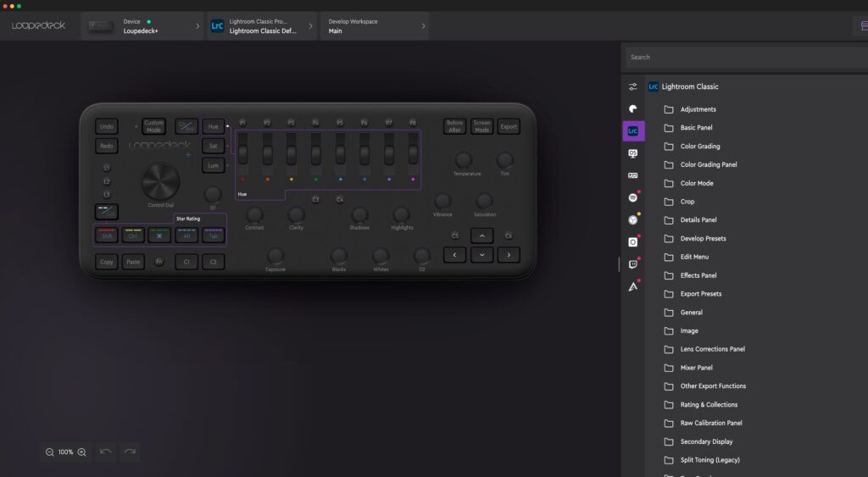
Task: Select the Redo button on device
Action: pyautogui.click(x=106, y=146)
